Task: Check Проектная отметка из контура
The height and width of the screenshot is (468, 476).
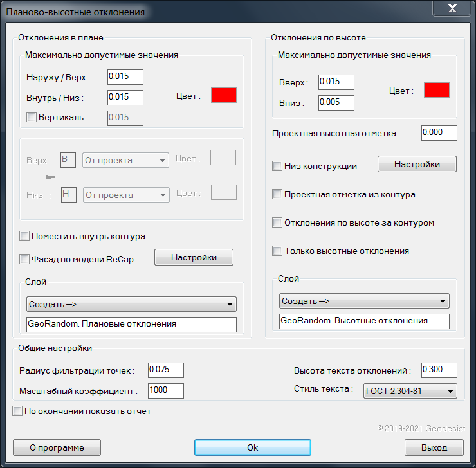Action: [277, 194]
